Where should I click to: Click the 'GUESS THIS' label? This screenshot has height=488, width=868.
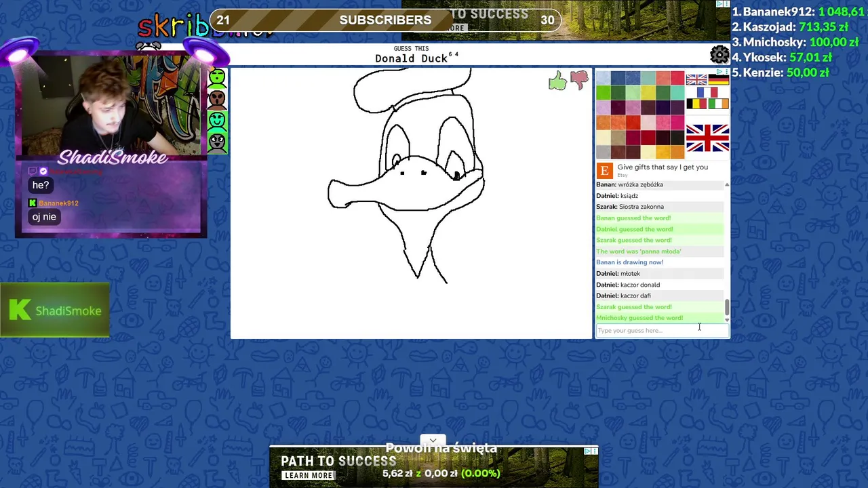411,49
